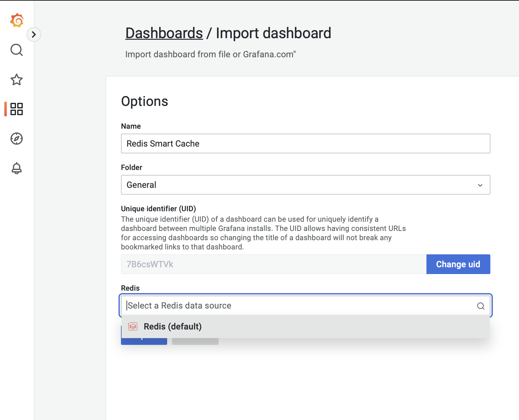Open the sidebar search magnifier icon

pyautogui.click(x=17, y=50)
